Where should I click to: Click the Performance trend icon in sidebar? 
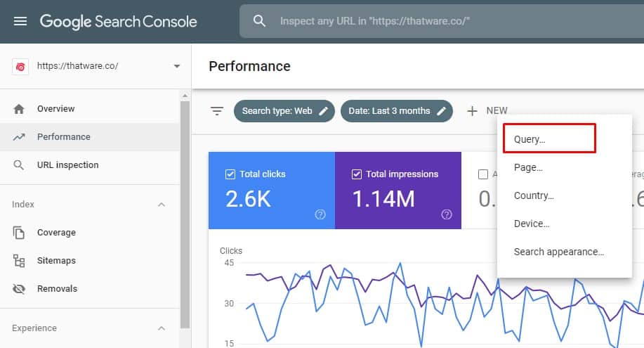click(x=19, y=137)
